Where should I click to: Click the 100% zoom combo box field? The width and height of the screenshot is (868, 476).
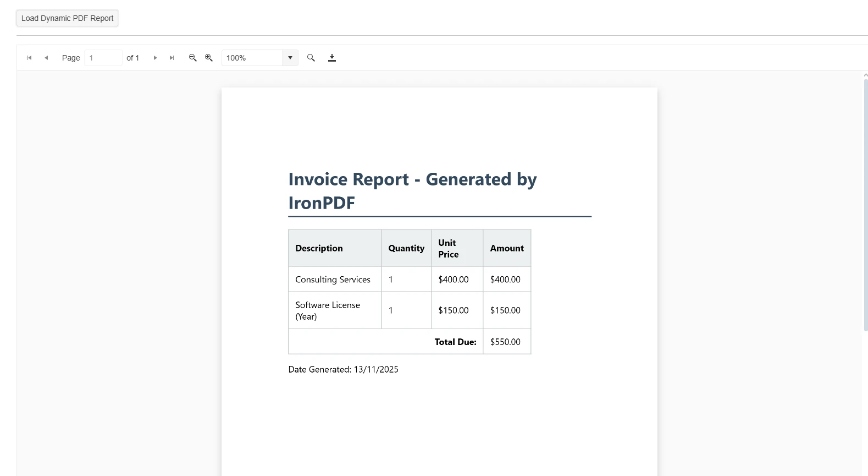pos(252,58)
